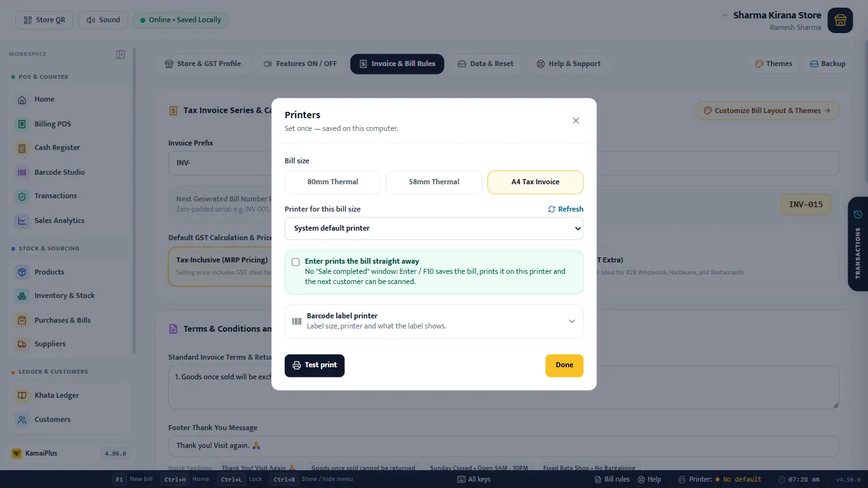Click the Purchases & Bills icon
The height and width of the screenshot is (488, 868).
[22, 320]
